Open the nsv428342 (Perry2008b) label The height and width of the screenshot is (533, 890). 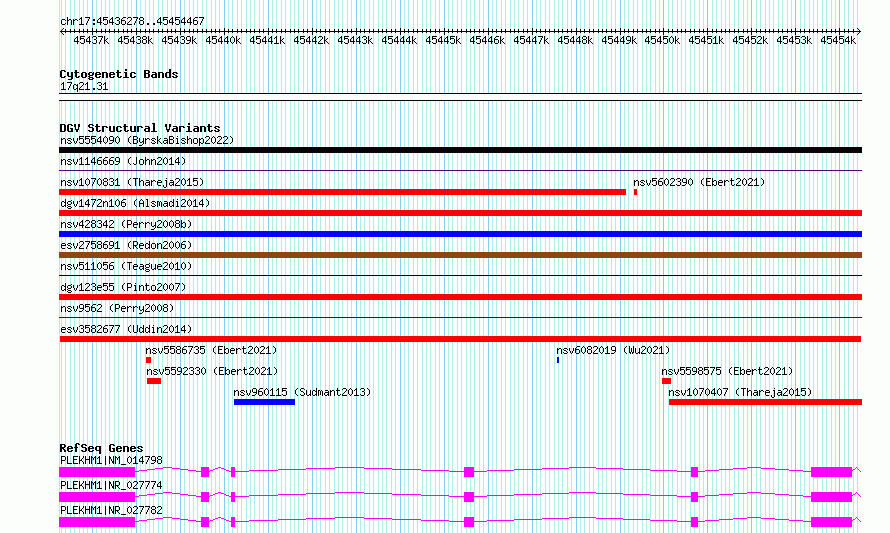(126, 224)
